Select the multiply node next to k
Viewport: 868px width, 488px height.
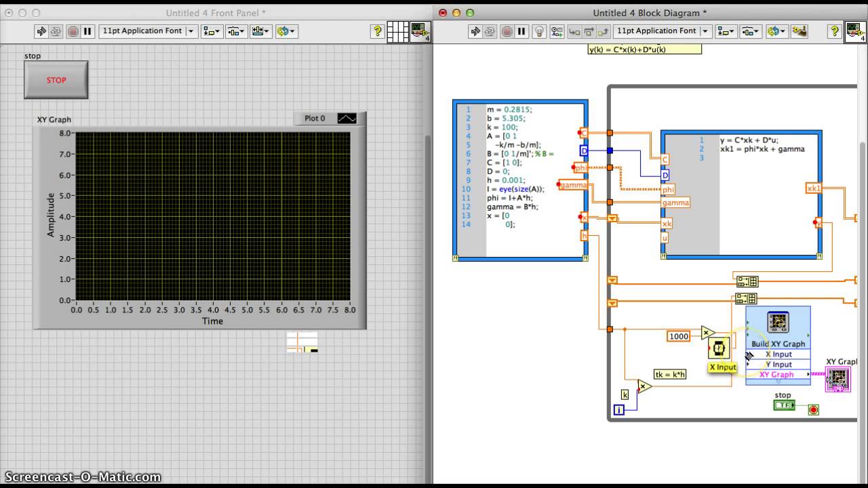[645, 386]
